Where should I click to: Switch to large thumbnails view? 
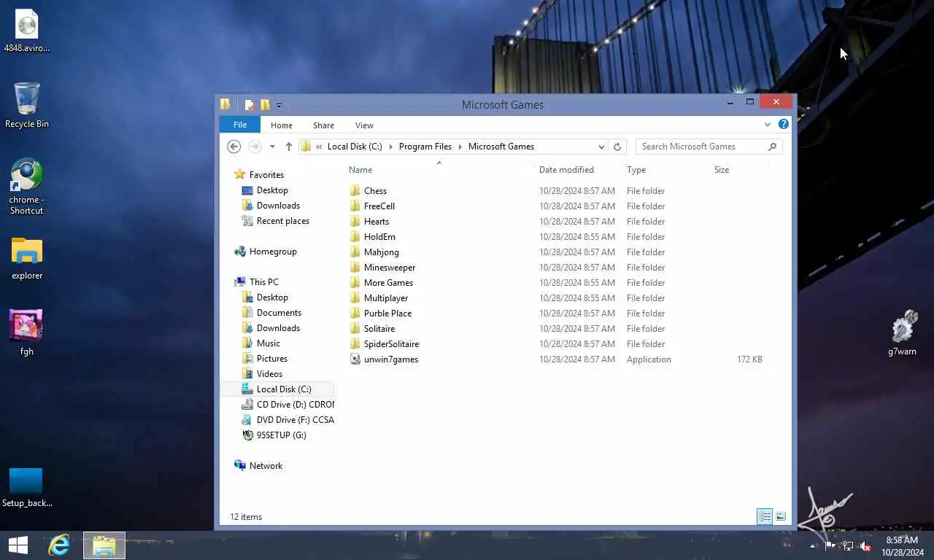click(781, 516)
